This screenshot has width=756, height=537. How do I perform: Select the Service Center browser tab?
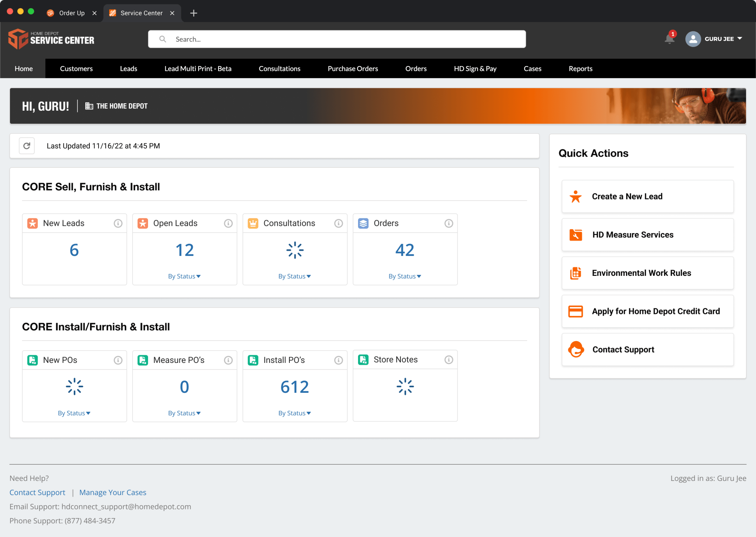141,13
